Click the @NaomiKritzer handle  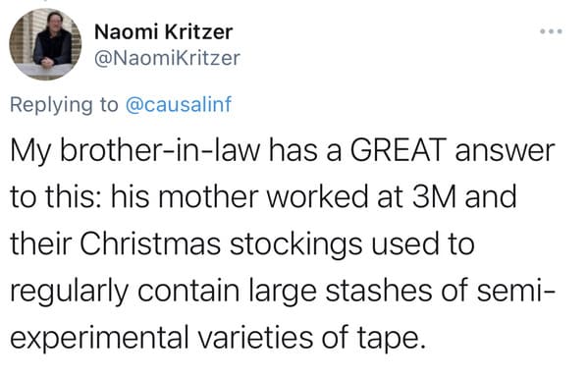click(167, 58)
